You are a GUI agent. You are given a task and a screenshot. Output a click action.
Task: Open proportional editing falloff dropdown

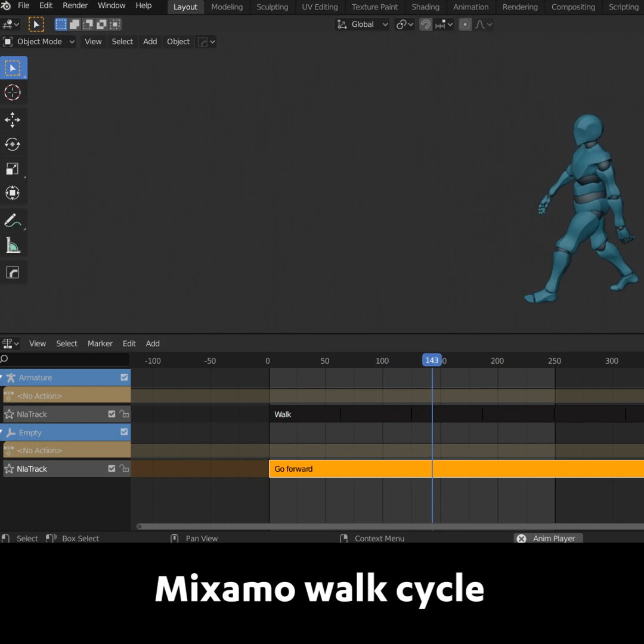(x=484, y=24)
